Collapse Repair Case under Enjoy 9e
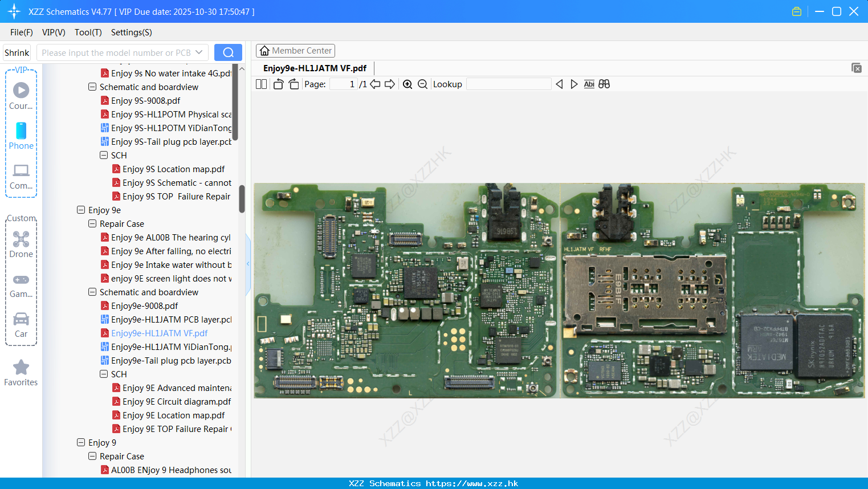This screenshot has height=489, width=868. [x=92, y=223]
